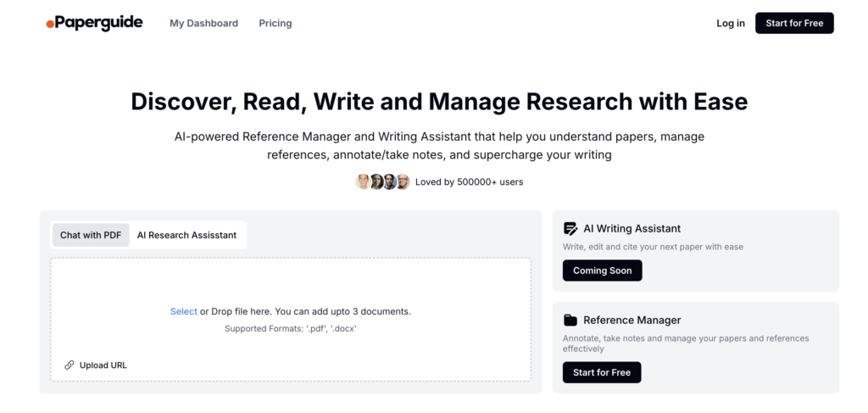Image resolution: width=868 pixels, height=413 pixels.
Task: Click the Reference Manager heading text
Action: [x=632, y=320]
